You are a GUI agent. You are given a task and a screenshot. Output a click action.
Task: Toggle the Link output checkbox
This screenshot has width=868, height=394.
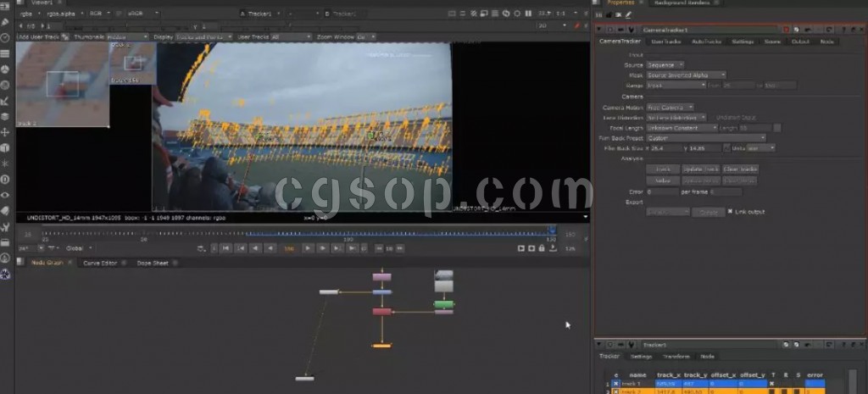730,211
